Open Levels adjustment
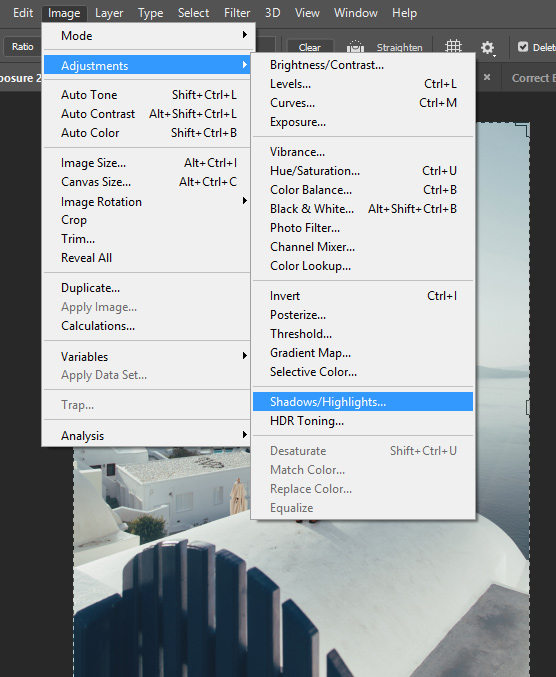Image resolution: width=556 pixels, height=677 pixels. pyautogui.click(x=363, y=84)
